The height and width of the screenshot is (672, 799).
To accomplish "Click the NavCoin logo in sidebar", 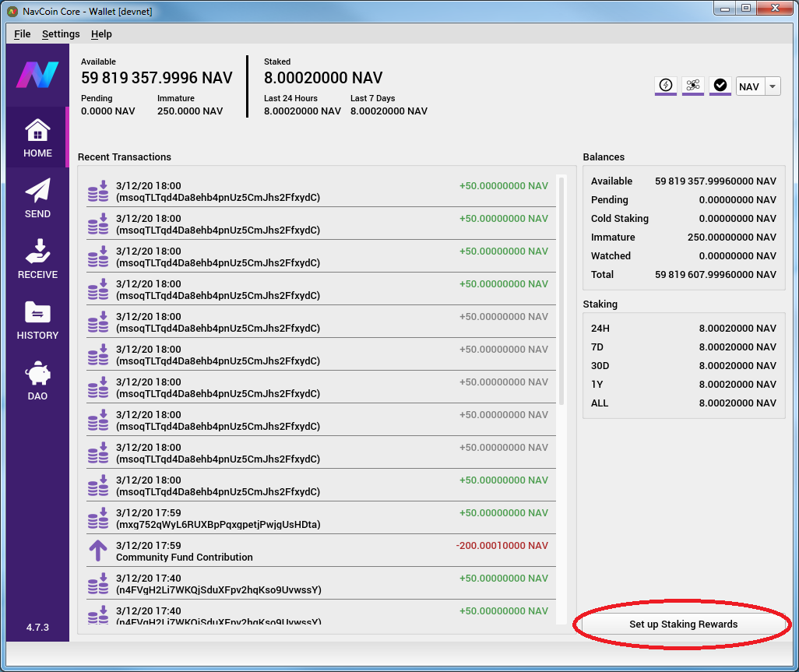I will click(37, 75).
